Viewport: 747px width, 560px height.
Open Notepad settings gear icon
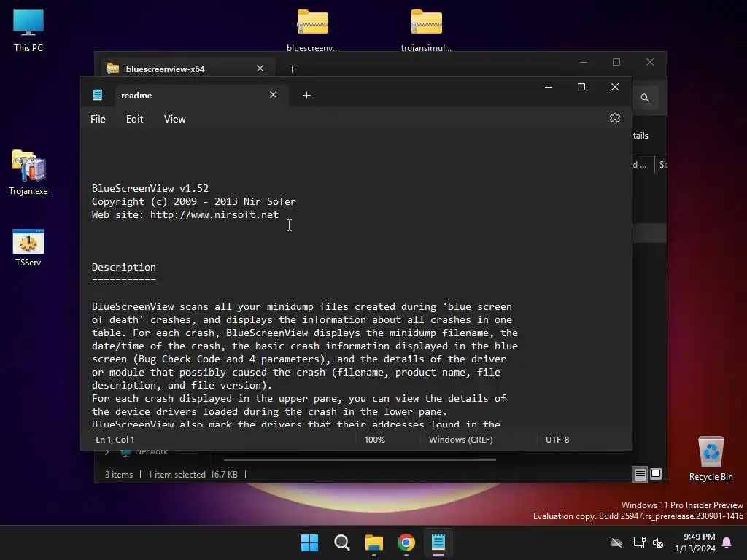pyautogui.click(x=614, y=118)
